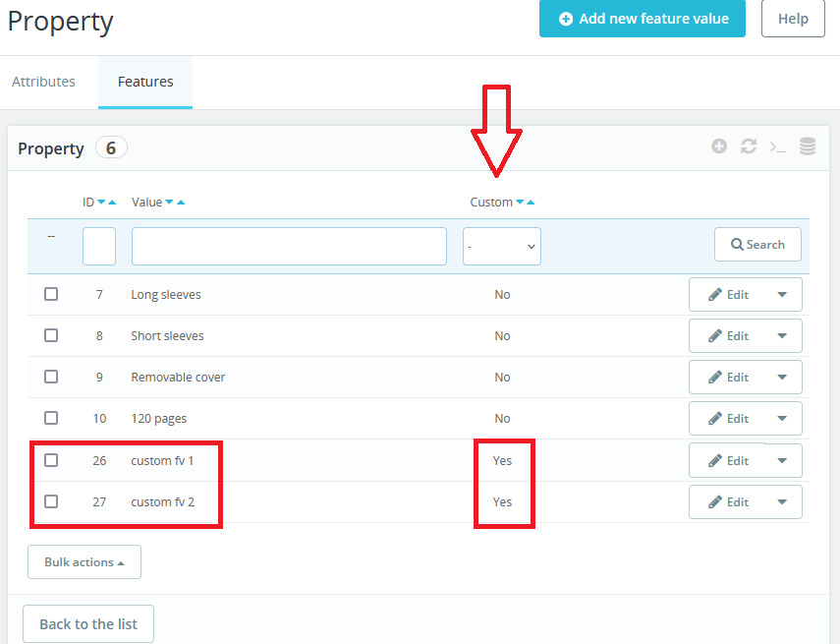Focus the Value filter input field

click(x=289, y=246)
